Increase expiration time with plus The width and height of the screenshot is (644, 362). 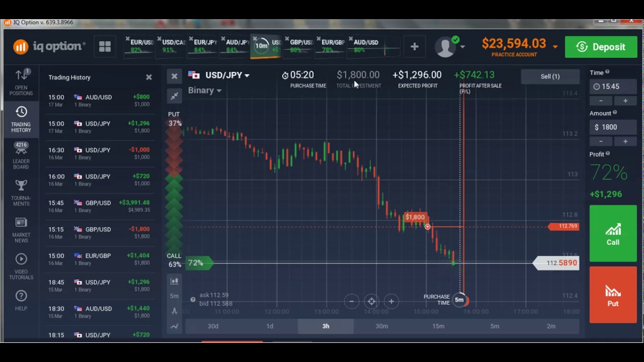[x=625, y=101]
